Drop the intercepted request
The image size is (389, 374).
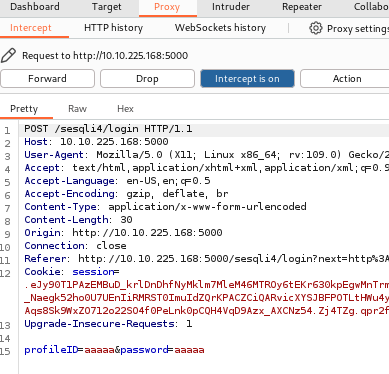click(x=147, y=79)
